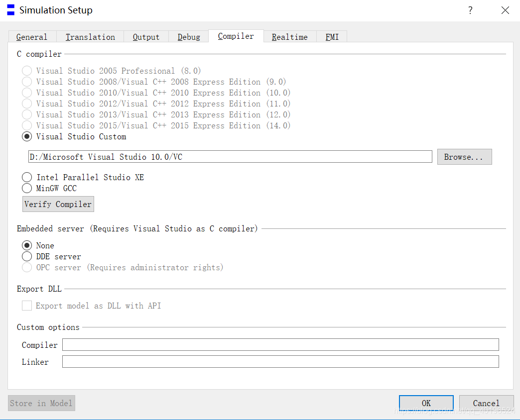Click Browse to choose compiler folder

[x=464, y=157]
